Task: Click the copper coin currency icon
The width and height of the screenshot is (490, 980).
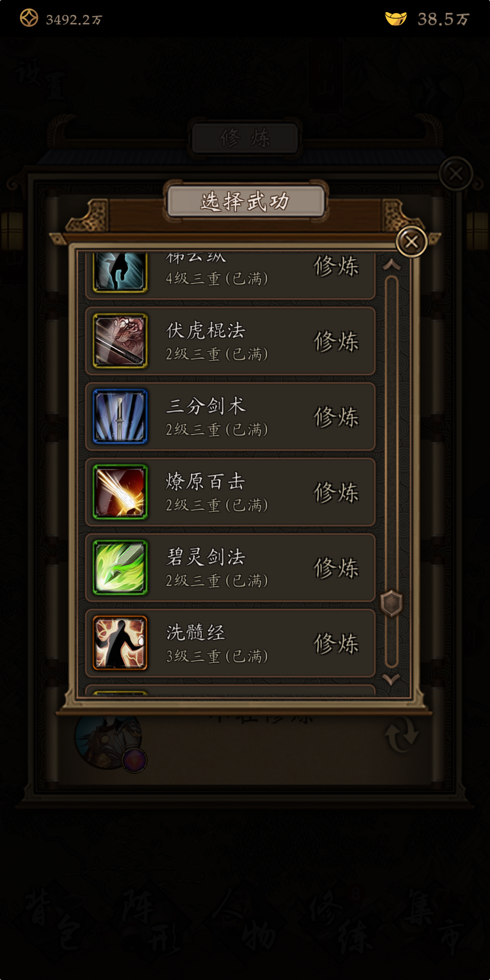Action: click(x=29, y=18)
